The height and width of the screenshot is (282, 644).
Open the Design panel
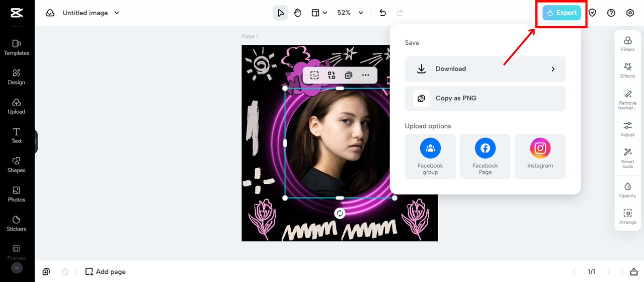(17, 77)
